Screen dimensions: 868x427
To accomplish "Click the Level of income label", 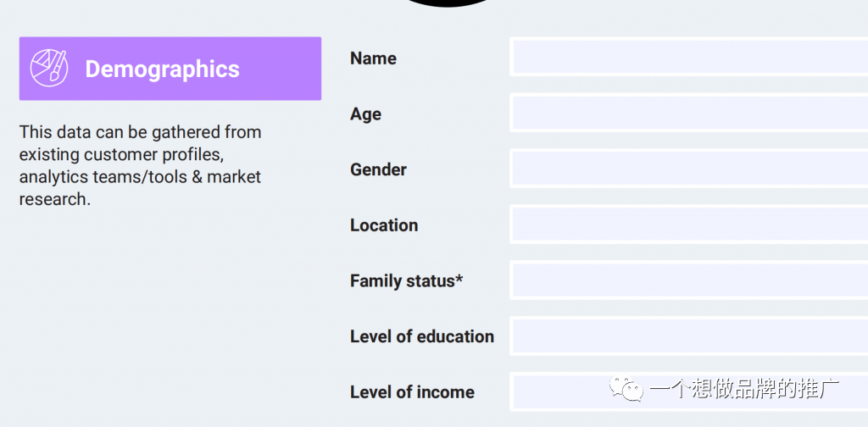I will pos(412,392).
